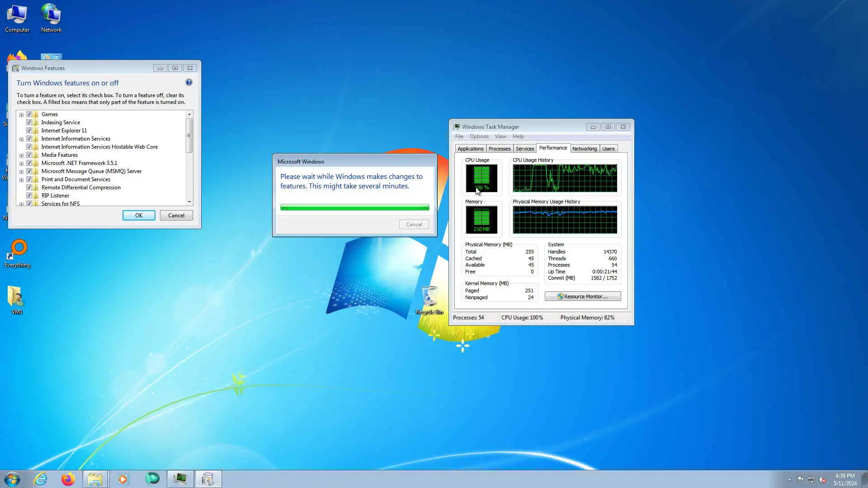Open Internet Explorer from taskbar
The width and height of the screenshot is (868, 488).
[41, 479]
